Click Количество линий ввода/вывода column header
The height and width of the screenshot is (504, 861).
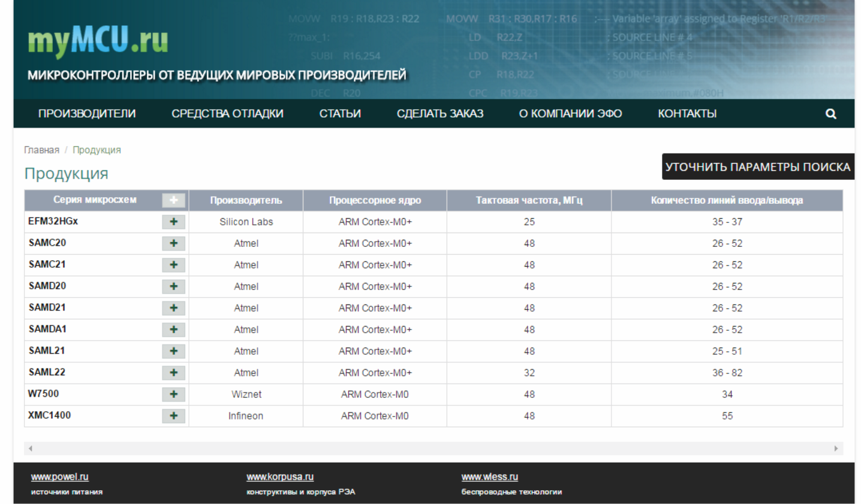[x=727, y=200]
